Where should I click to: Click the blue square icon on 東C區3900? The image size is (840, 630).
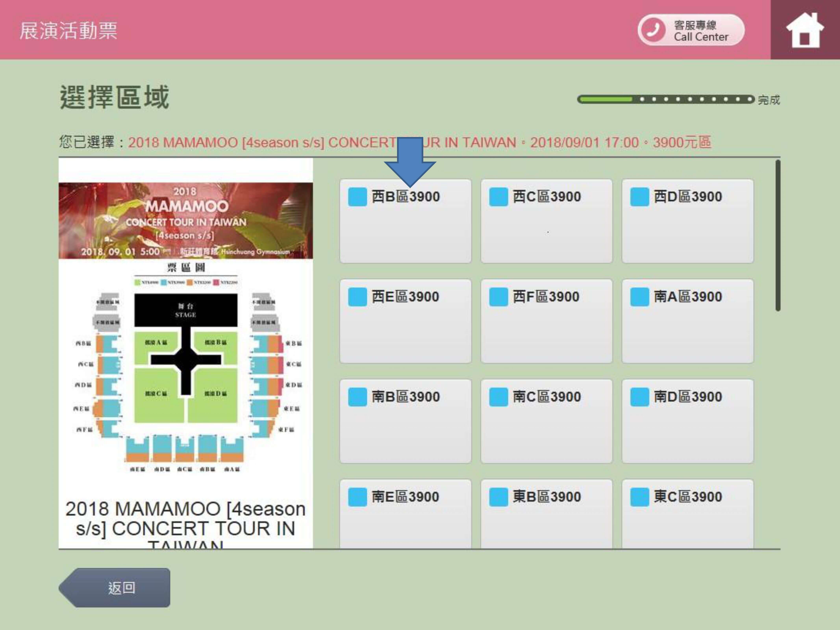click(x=639, y=497)
